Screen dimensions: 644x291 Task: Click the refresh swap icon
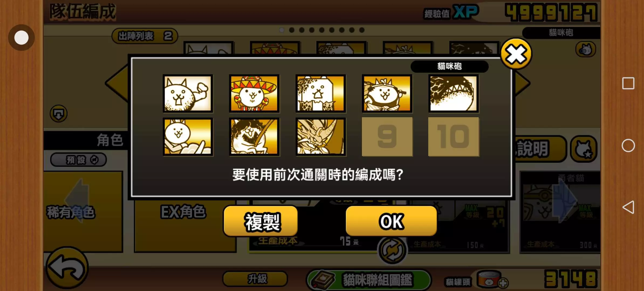(392, 250)
